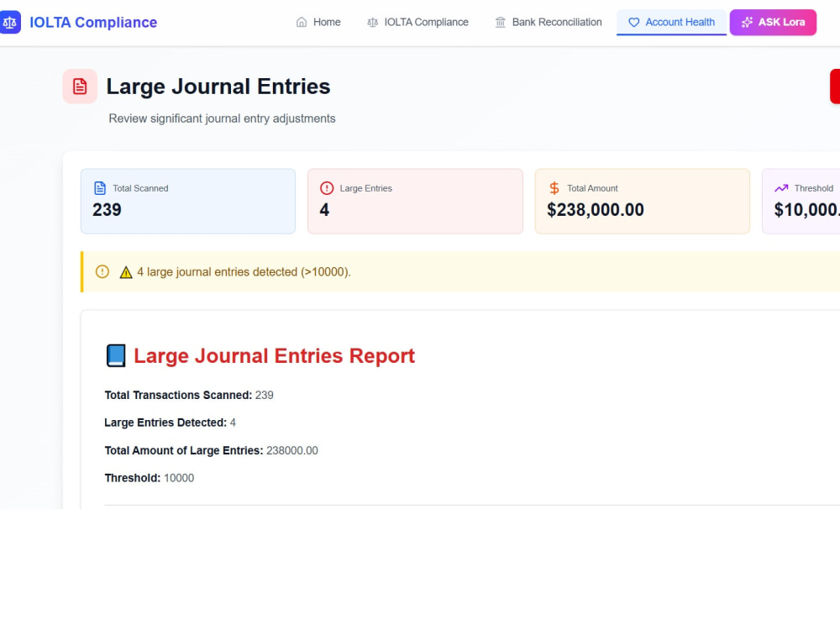Go to the Home nav item
The width and height of the screenshot is (840, 630).
(x=318, y=22)
